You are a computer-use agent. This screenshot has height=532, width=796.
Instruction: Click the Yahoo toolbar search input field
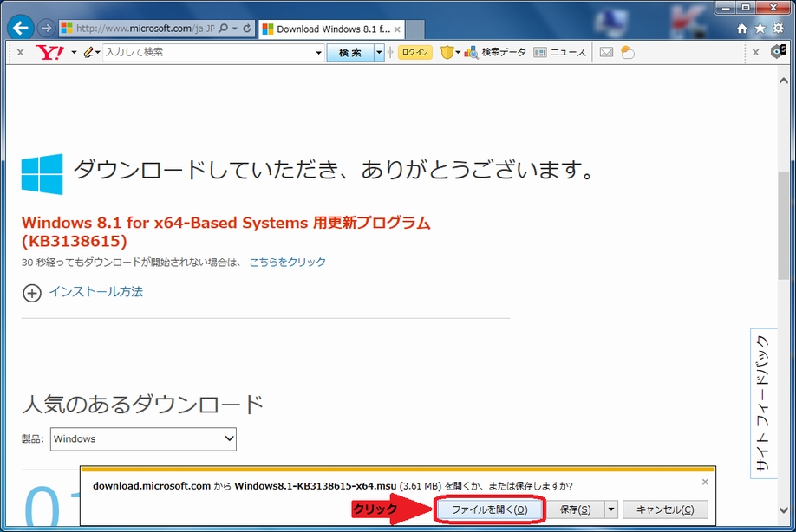pos(209,52)
